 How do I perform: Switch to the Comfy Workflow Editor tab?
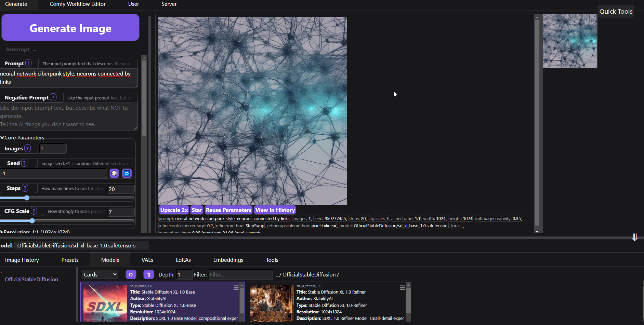(x=78, y=4)
